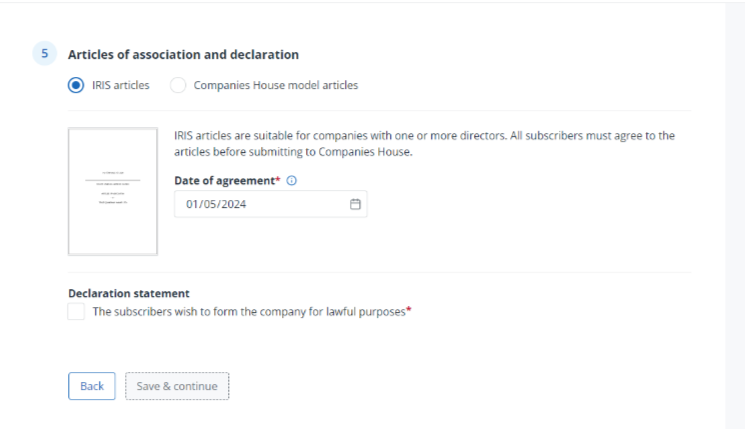Click the red asterisk after lawful purposes

[x=409, y=310]
